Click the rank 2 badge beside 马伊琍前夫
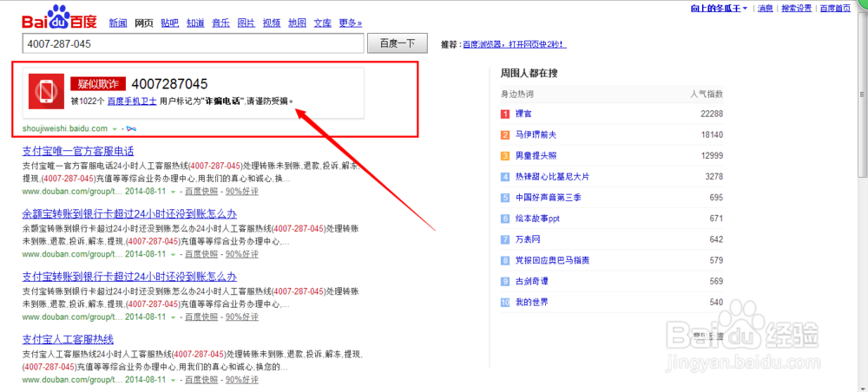This screenshot has height=392, width=868. pos(505,135)
